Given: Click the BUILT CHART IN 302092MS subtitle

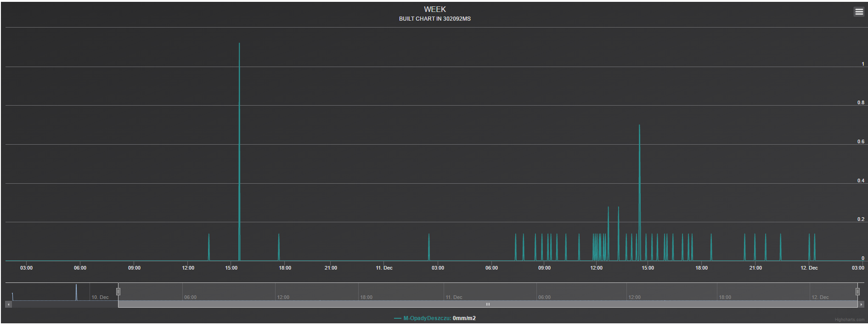Looking at the screenshot, I should tap(435, 19).
